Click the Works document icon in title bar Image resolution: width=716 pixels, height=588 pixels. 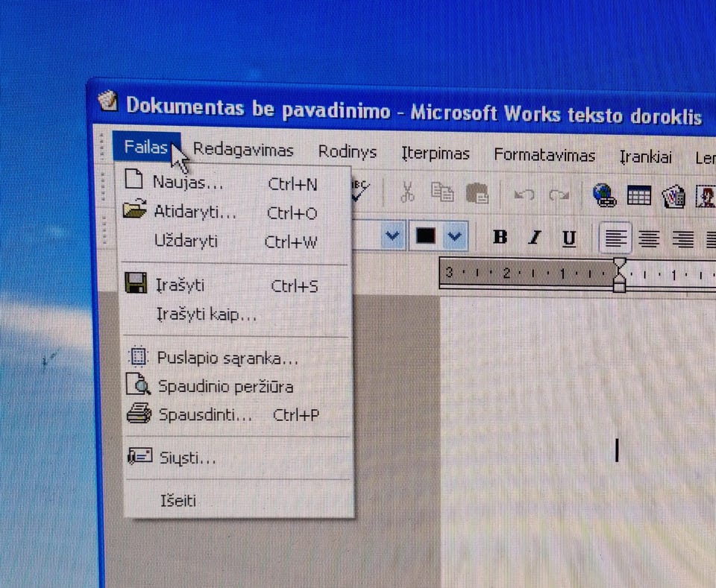107,101
